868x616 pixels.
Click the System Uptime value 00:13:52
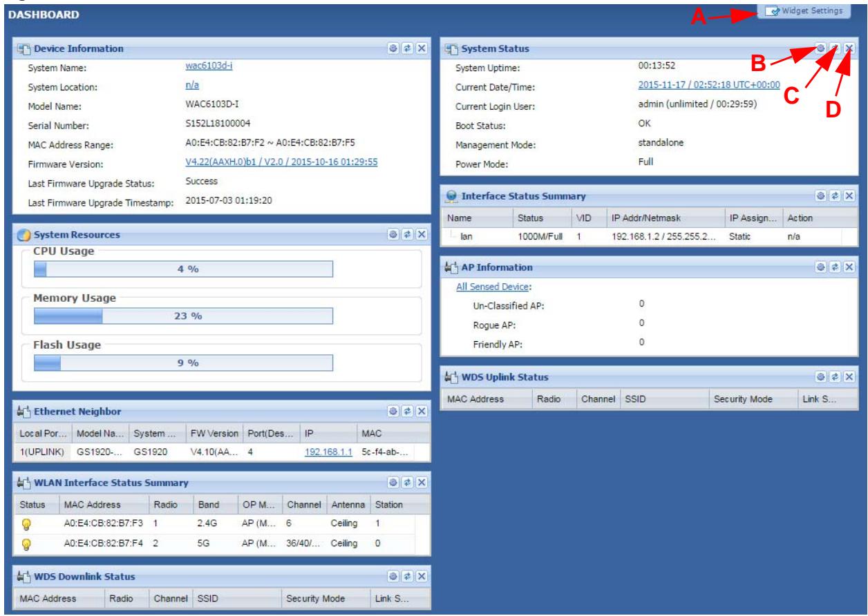(656, 66)
